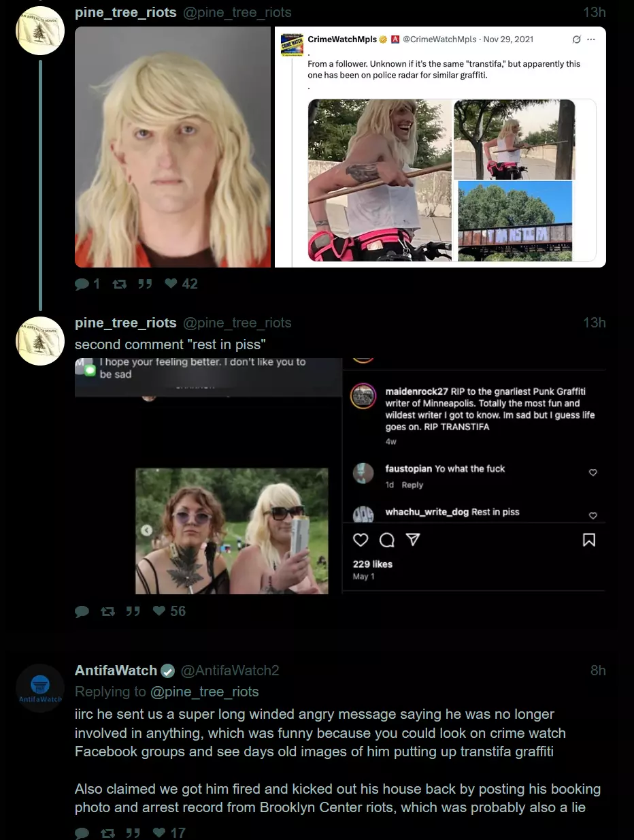Visit the AntifaWatch profile name link
The image size is (634, 840).
click(x=116, y=671)
